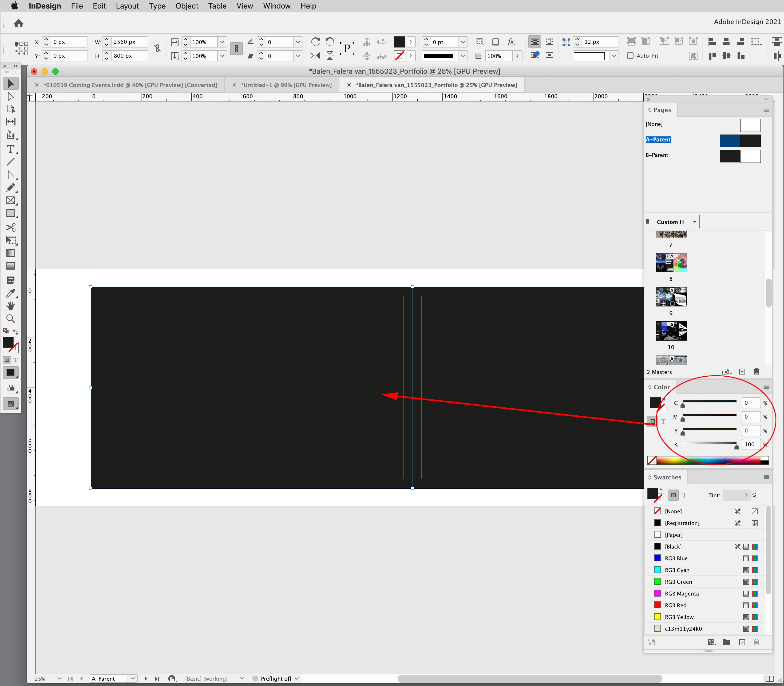Image resolution: width=784 pixels, height=686 pixels.
Task: Activate the Zoom tool
Action: 10,319
